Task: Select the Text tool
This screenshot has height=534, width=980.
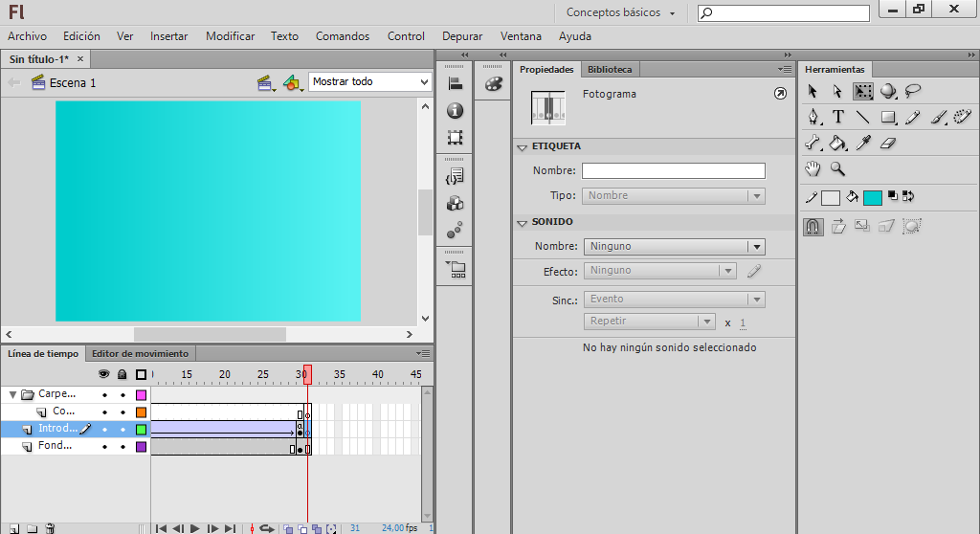Action: [838, 117]
